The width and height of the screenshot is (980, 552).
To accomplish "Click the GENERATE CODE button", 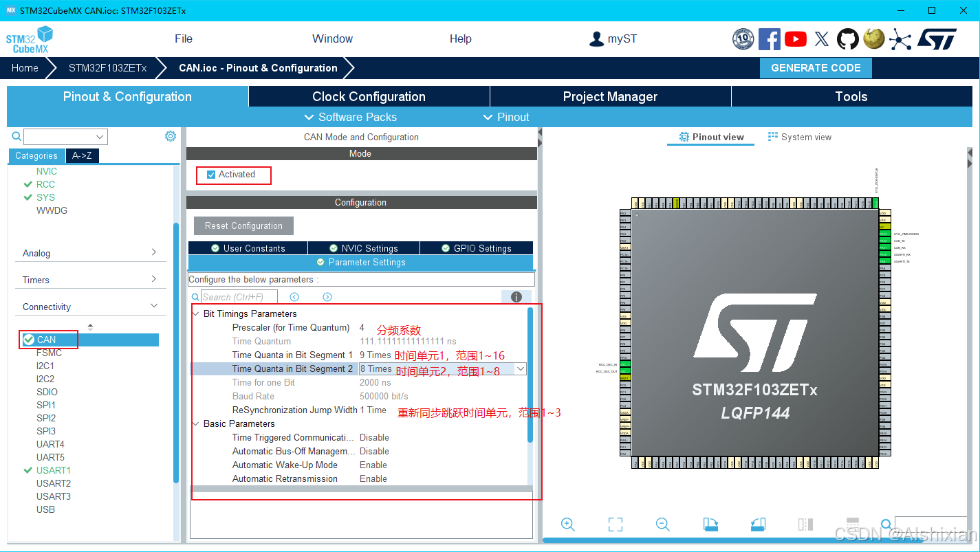I will [816, 68].
